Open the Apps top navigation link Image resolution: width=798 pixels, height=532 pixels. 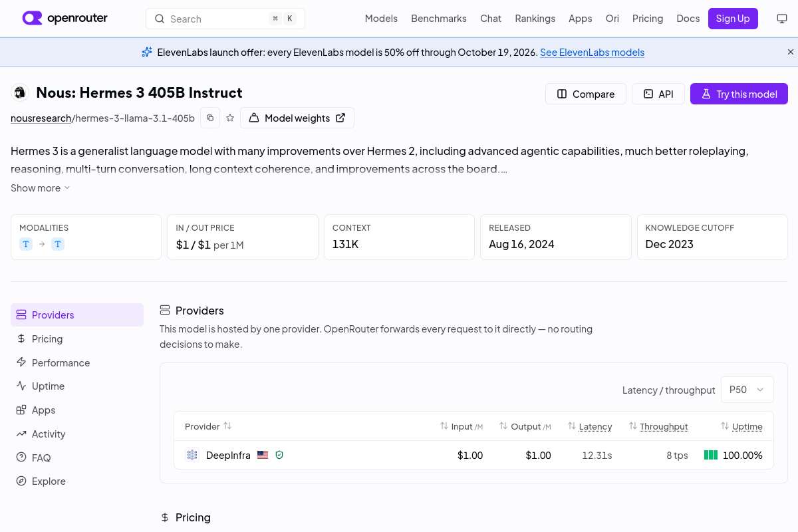click(x=580, y=19)
